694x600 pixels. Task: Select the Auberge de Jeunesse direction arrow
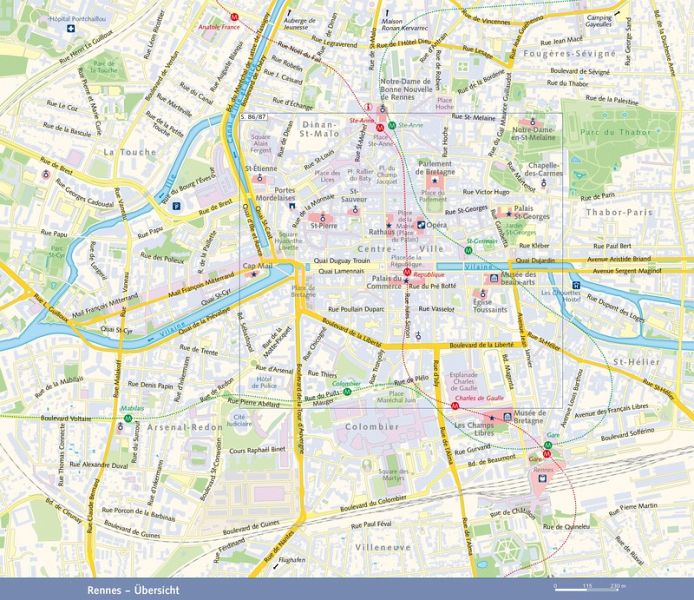click(x=290, y=13)
